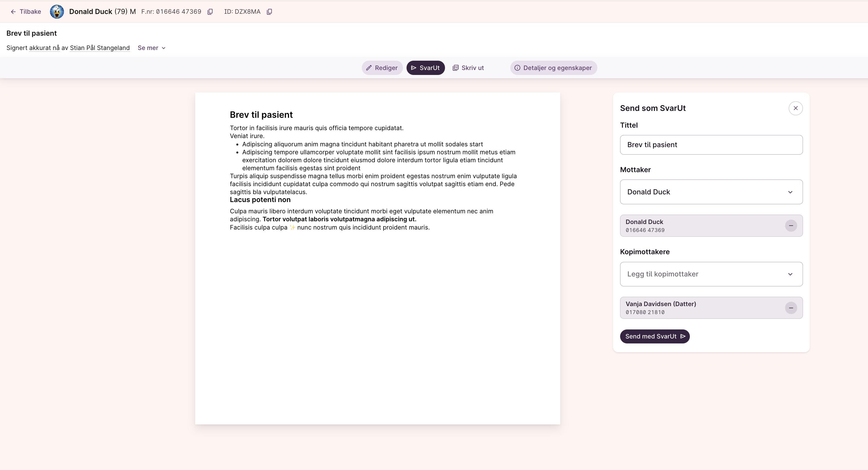Click Stian Pål Stangeland signer name

pyautogui.click(x=100, y=48)
